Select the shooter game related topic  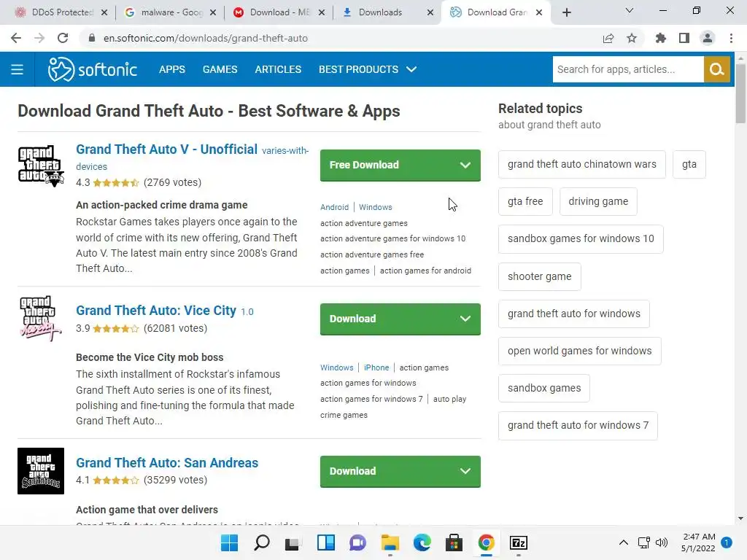[x=539, y=276]
